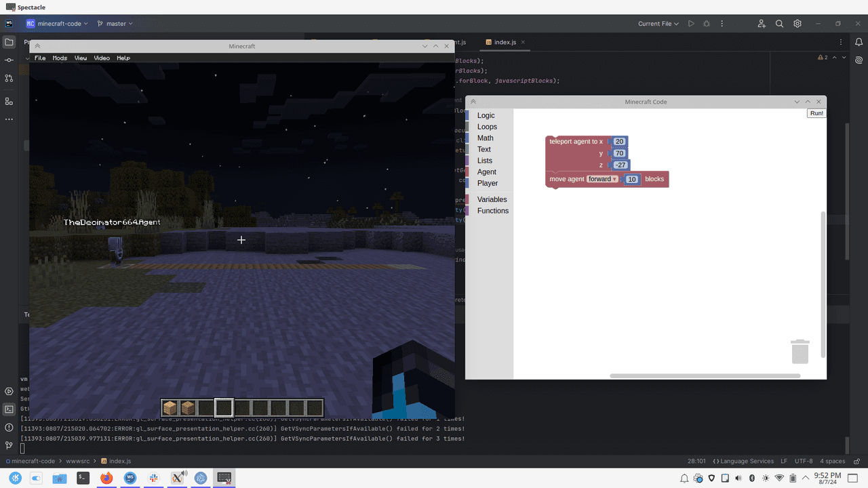Switch to WebStorm in the taskbar
The image size is (868, 488).
(130, 478)
